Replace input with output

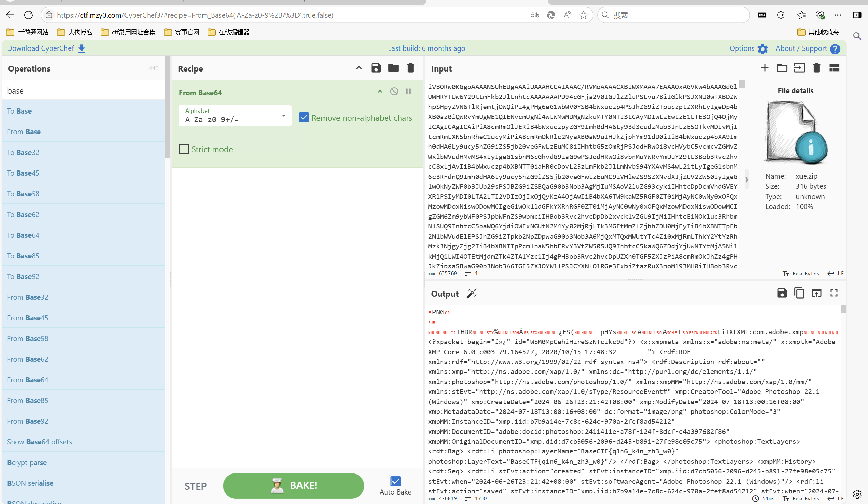tap(817, 293)
